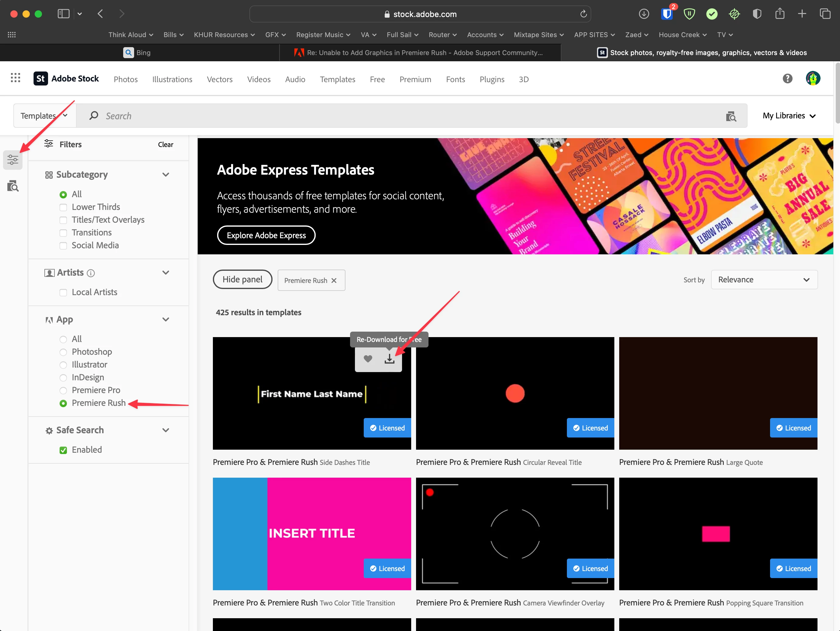Collapse the Subcategory filter section
Screen dimensions: 840x631
(165, 175)
